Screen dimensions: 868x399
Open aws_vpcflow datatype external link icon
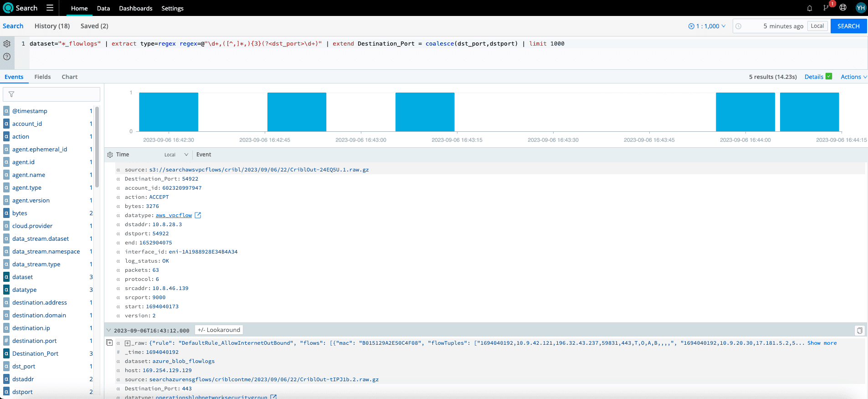point(198,215)
